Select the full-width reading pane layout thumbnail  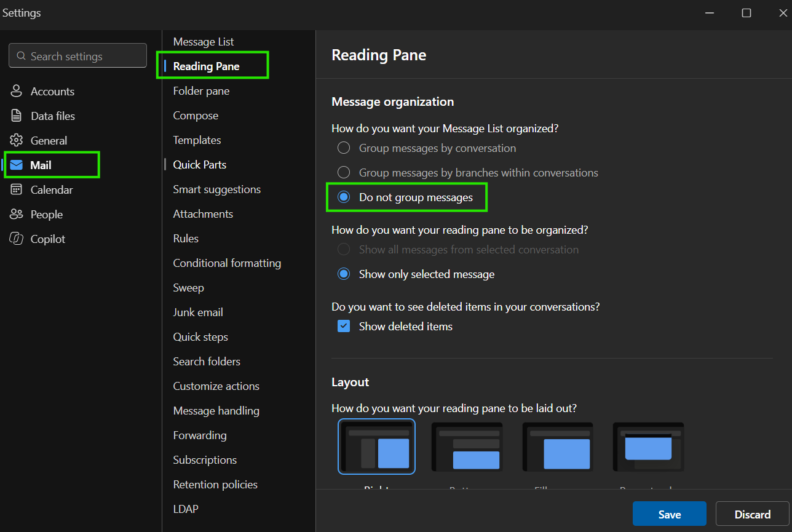tap(558, 447)
